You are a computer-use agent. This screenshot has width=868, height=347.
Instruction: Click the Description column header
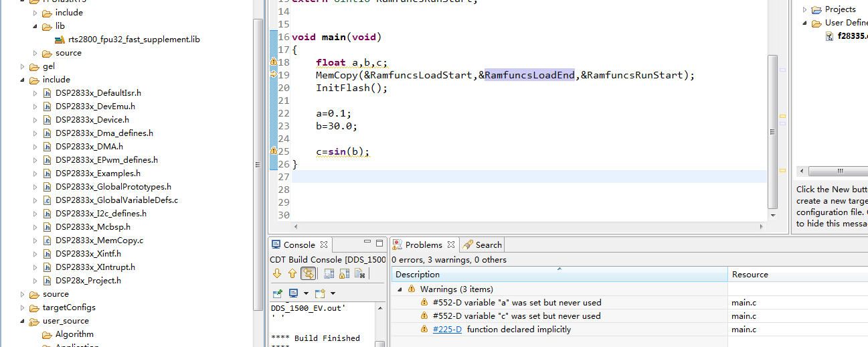coord(559,274)
